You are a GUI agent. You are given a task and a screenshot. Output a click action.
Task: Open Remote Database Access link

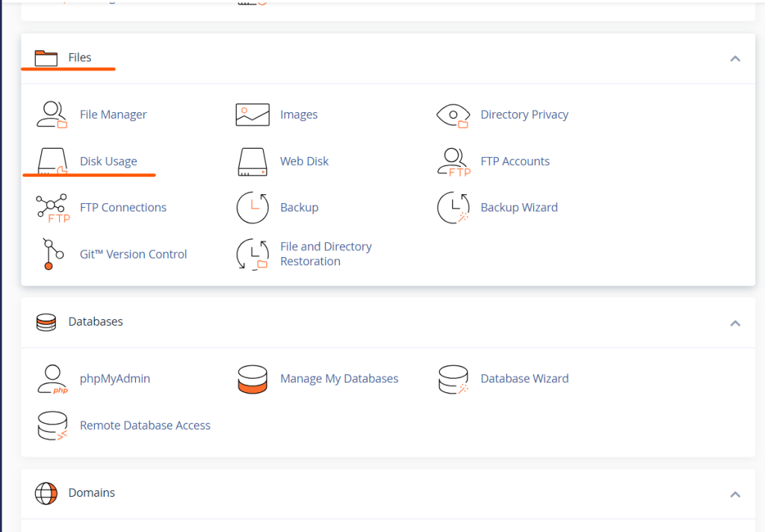145,426
